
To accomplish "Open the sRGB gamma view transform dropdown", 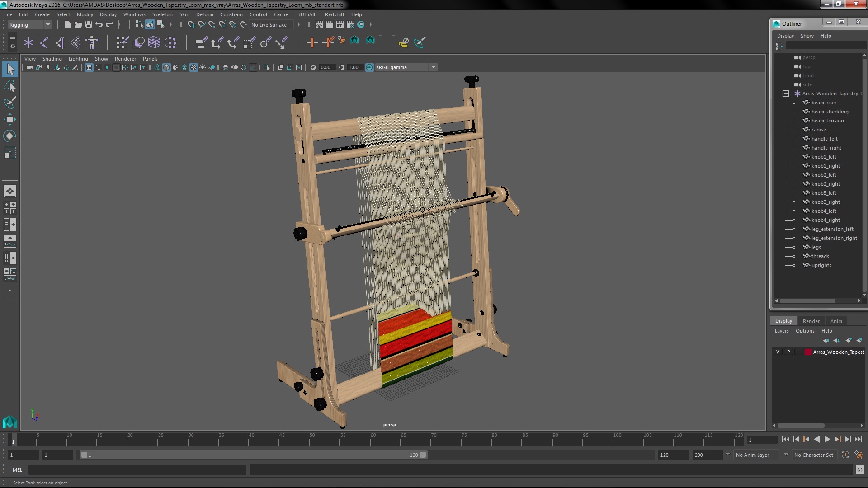I will tap(406, 67).
